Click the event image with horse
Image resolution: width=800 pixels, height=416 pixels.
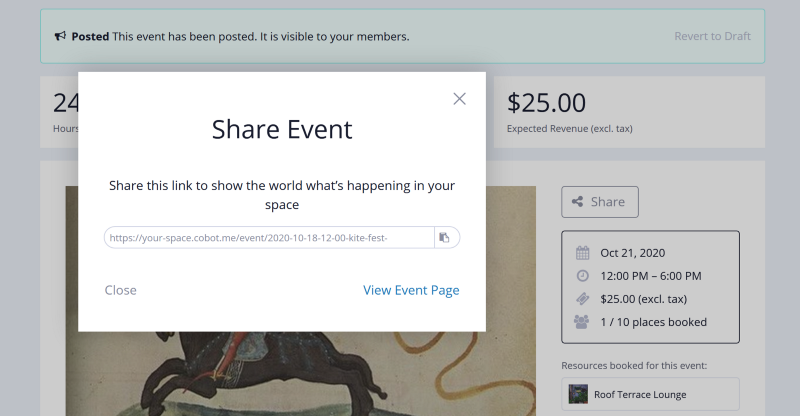click(x=301, y=374)
